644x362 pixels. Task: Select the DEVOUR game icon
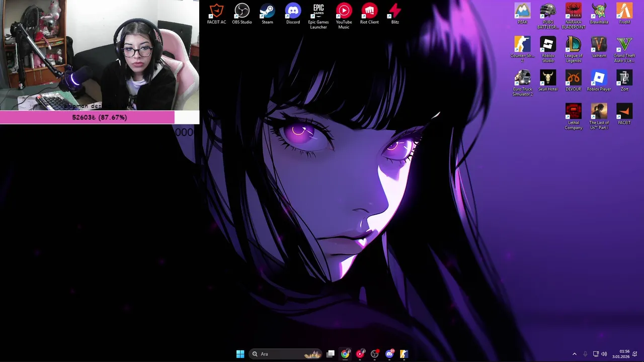pyautogui.click(x=573, y=80)
